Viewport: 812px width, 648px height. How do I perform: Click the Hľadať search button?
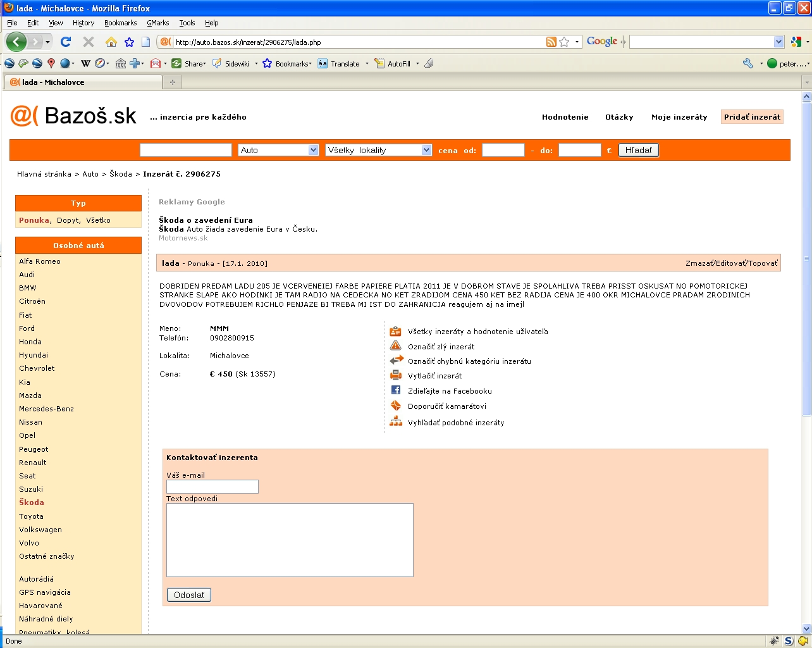638,150
